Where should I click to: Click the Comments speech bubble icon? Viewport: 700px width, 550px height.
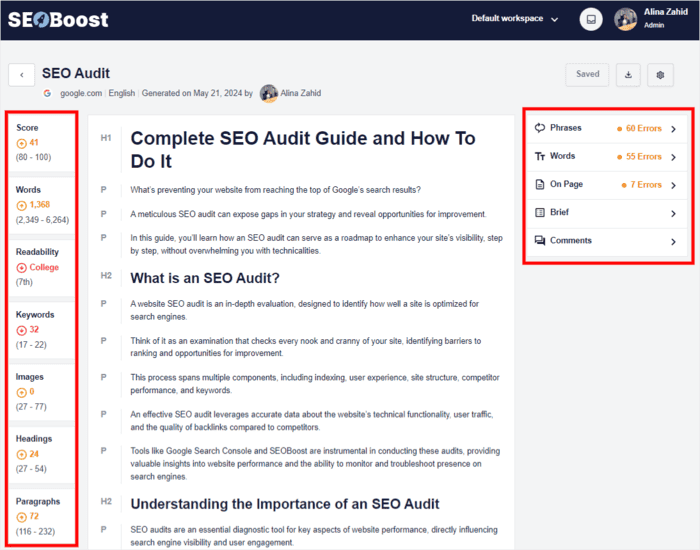tap(540, 241)
